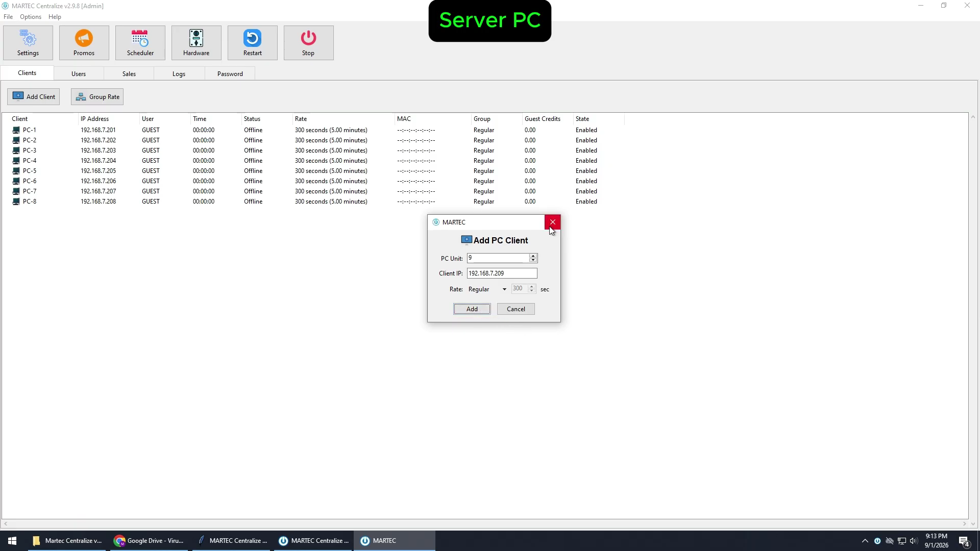Click the MARTEC tray power icon

pyautogui.click(x=877, y=541)
